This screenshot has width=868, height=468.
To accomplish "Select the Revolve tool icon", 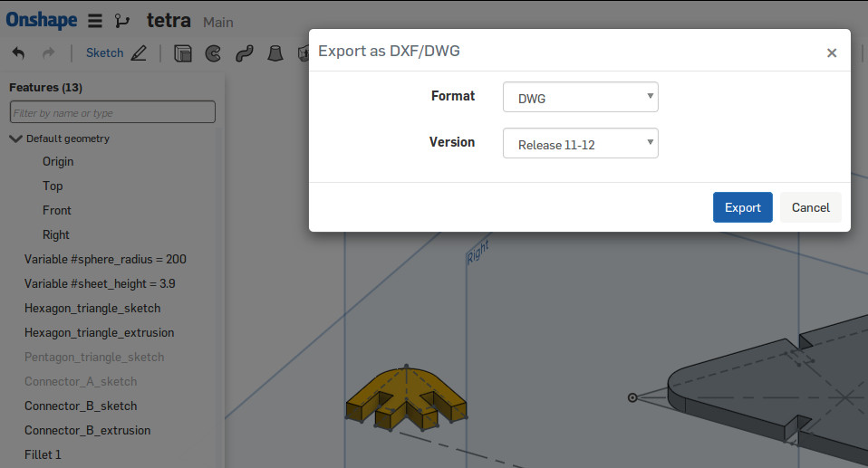I will pos(213,53).
